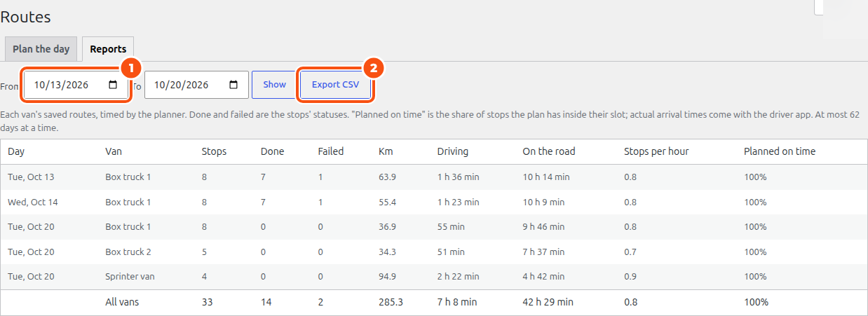Image resolution: width=868 pixels, height=316 pixels.
Task: Click the Failed column header
Action: tap(331, 151)
